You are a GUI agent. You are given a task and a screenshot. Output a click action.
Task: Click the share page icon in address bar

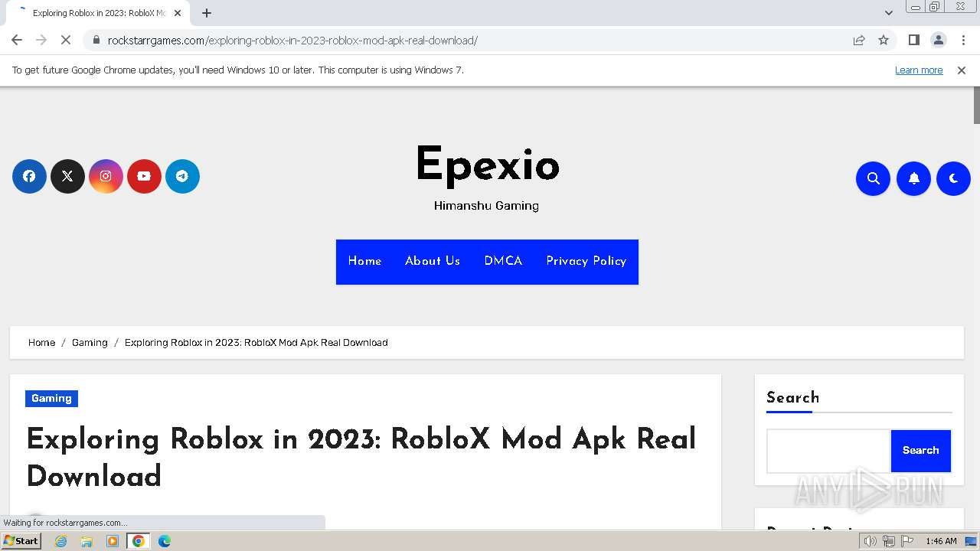859,40
